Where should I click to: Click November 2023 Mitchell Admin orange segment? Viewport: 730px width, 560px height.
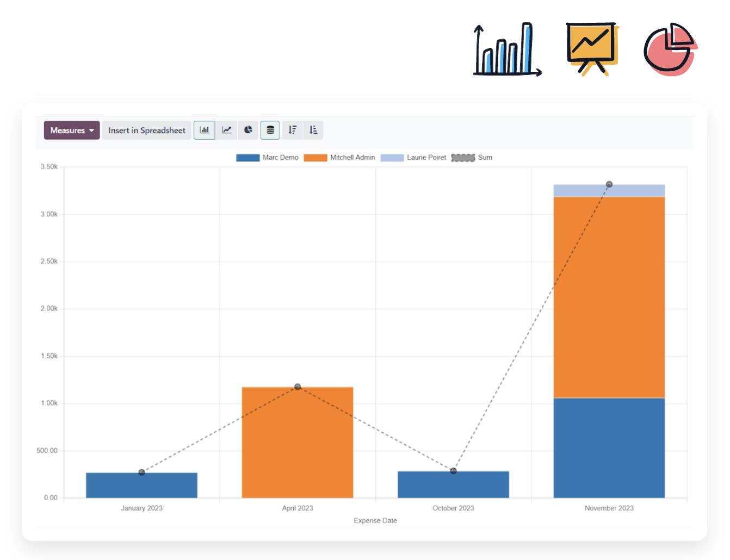pyautogui.click(x=609, y=297)
